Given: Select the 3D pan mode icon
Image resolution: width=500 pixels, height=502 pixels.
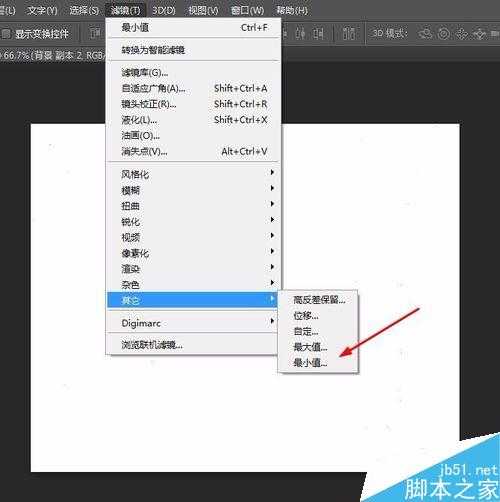Looking at the screenshot, I should coord(462,33).
